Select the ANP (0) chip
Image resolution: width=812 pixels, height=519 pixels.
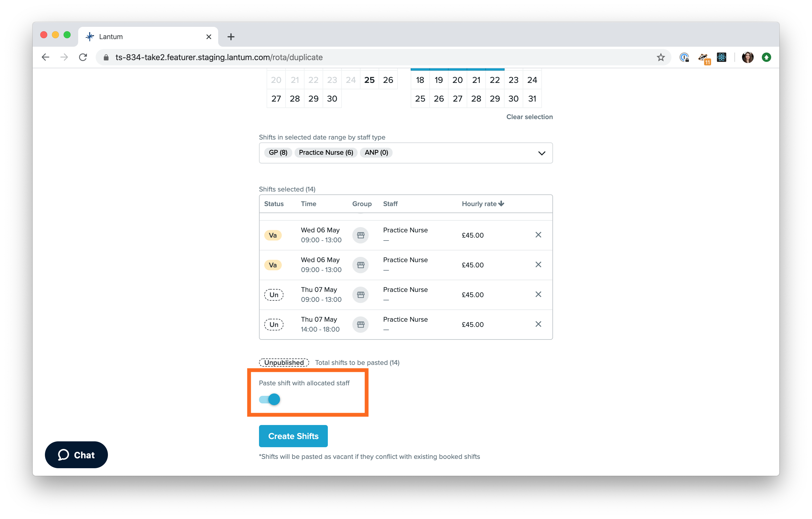[376, 153]
